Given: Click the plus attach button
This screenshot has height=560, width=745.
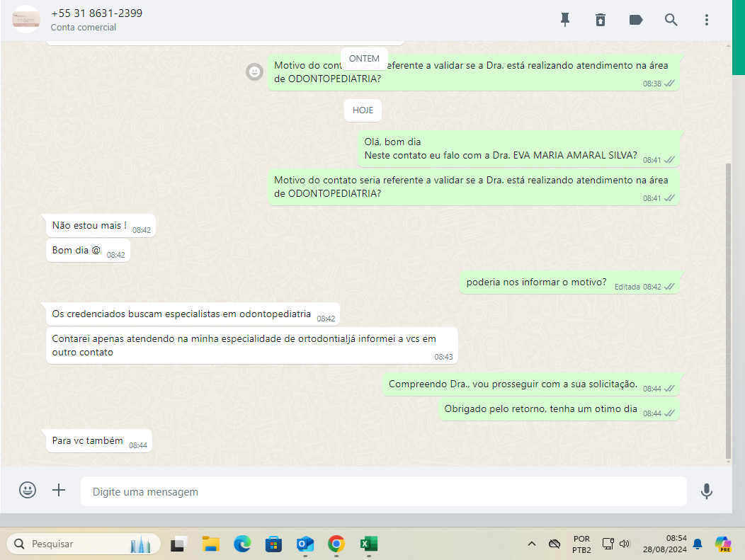Looking at the screenshot, I should [x=59, y=490].
